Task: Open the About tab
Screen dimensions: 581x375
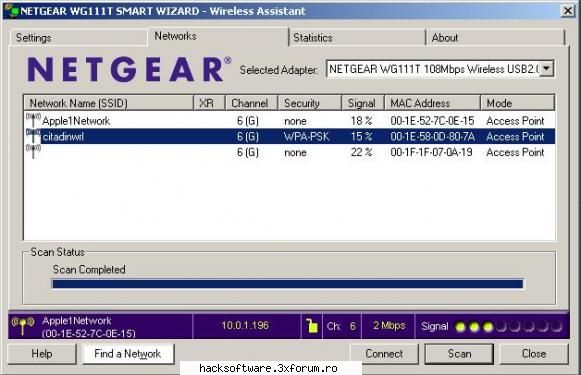Action: pos(495,37)
